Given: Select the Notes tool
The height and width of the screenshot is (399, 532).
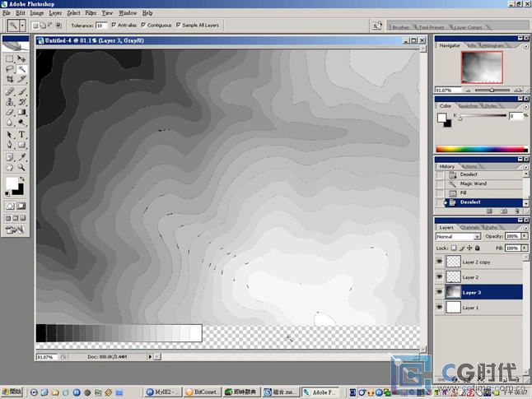Looking at the screenshot, I should [10, 157].
